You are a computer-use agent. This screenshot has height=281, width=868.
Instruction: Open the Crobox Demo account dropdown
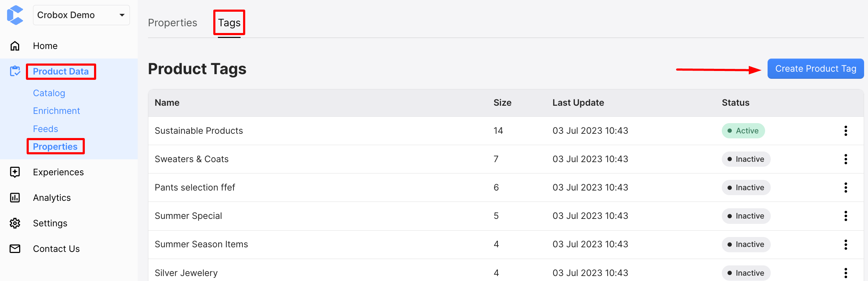pyautogui.click(x=81, y=15)
